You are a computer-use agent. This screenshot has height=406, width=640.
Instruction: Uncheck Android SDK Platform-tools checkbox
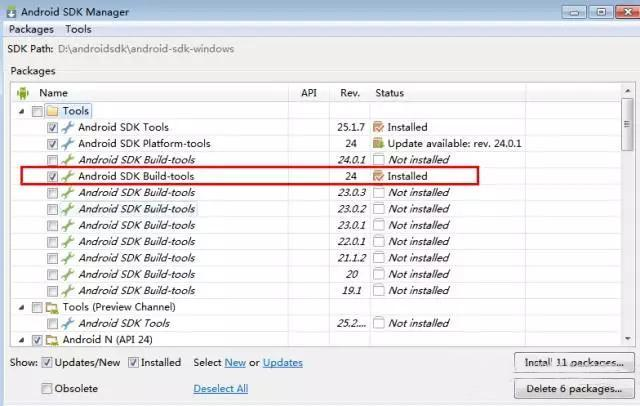[x=52, y=144]
